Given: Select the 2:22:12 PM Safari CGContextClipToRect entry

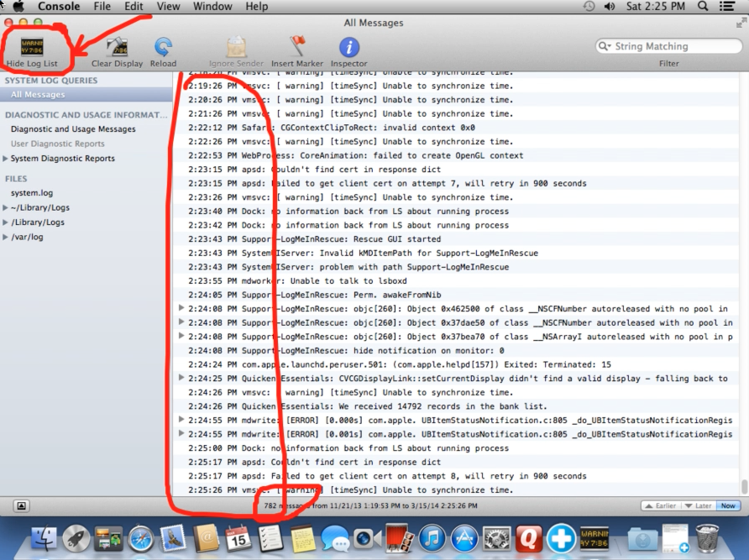Looking at the screenshot, I should [x=456, y=128].
